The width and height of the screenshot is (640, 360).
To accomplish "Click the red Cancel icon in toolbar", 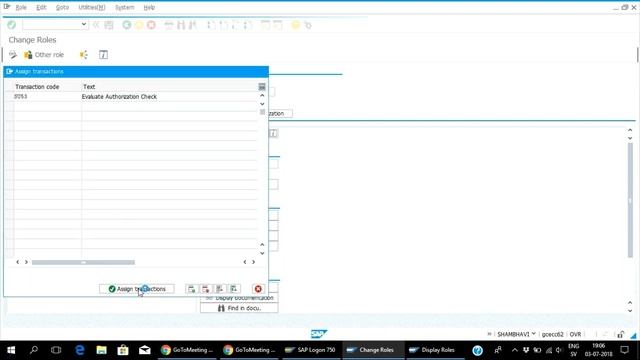I will [x=151, y=25].
